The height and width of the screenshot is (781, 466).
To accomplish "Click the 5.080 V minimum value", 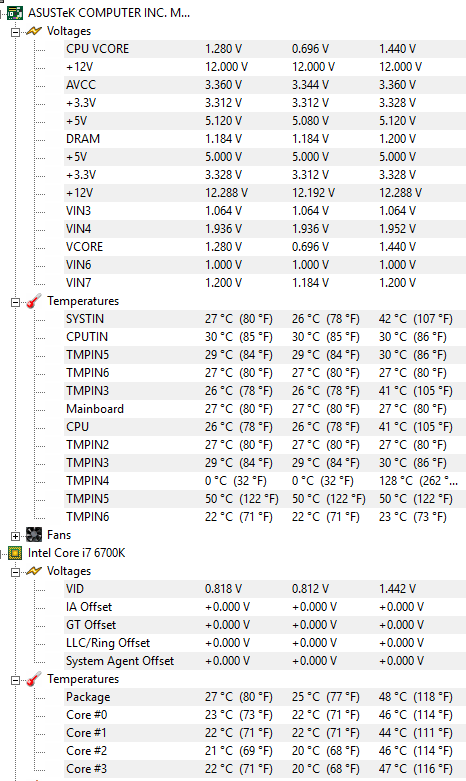I will tap(310, 121).
